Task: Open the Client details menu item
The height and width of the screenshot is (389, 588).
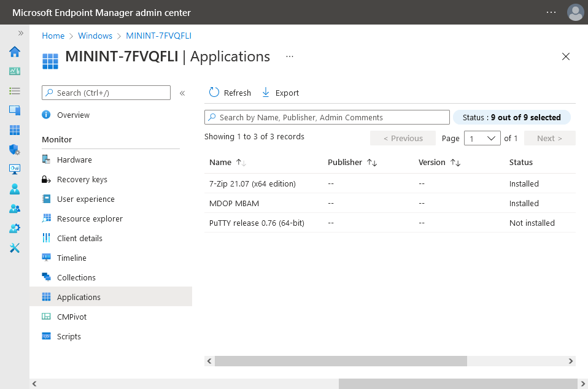Action: pos(110,238)
